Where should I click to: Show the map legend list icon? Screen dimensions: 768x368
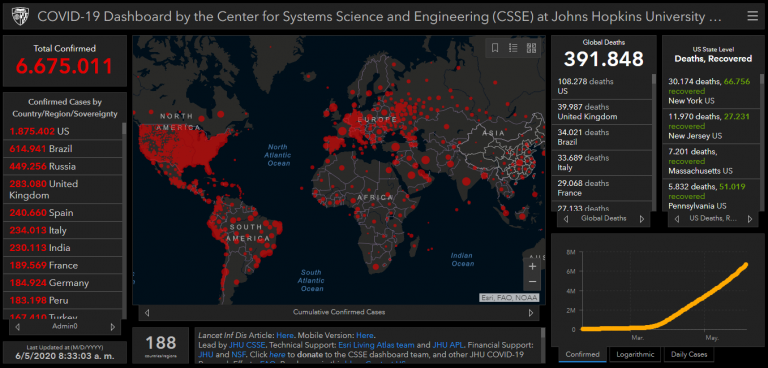pos(513,48)
